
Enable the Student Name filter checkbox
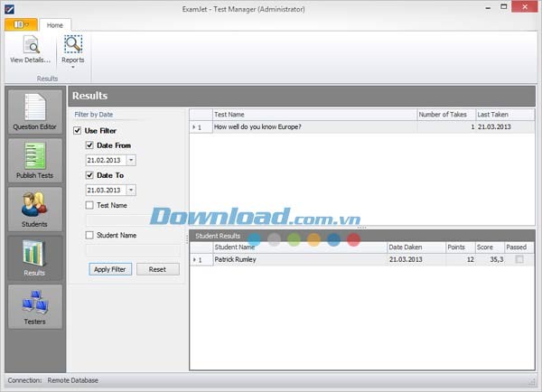pyautogui.click(x=89, y=235)
